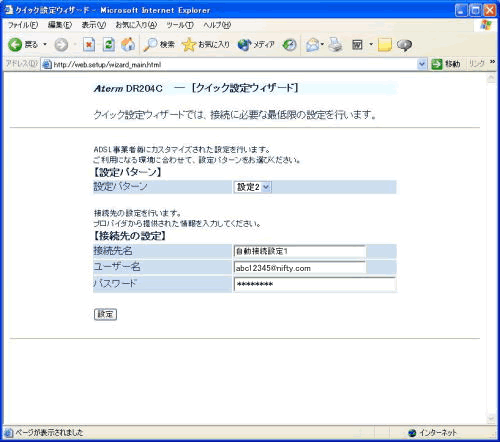This screenshot has width=500, height=442.
Task: Open the 設定パターン dropdown showing 設定2
Action: pos(253,187)
